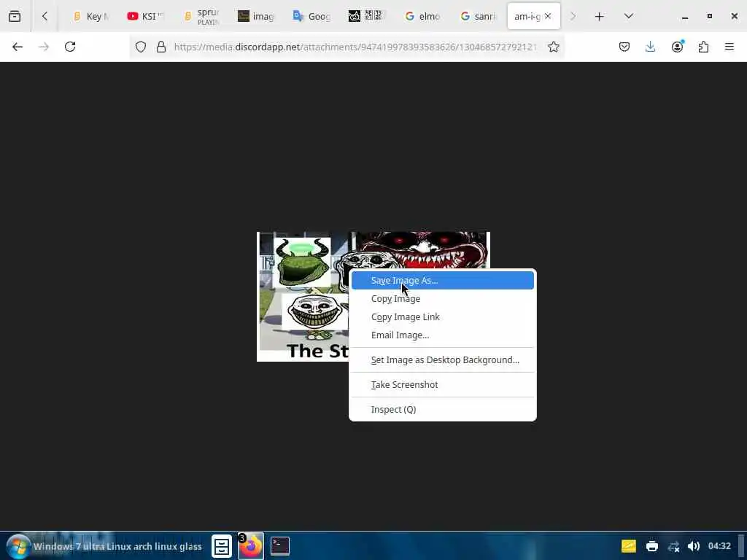The width and height of the screenshot is (747, 560).
Task: Open the Firefox View icon
Action: 15,16
